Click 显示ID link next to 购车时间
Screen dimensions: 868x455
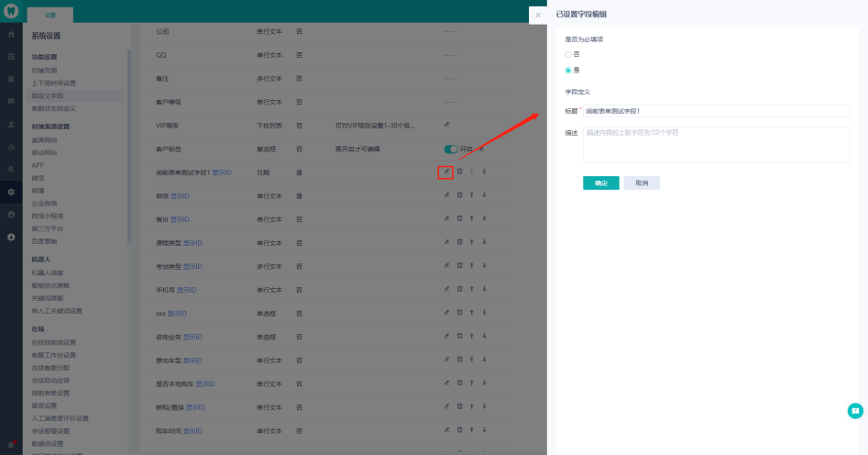[192, 430]
